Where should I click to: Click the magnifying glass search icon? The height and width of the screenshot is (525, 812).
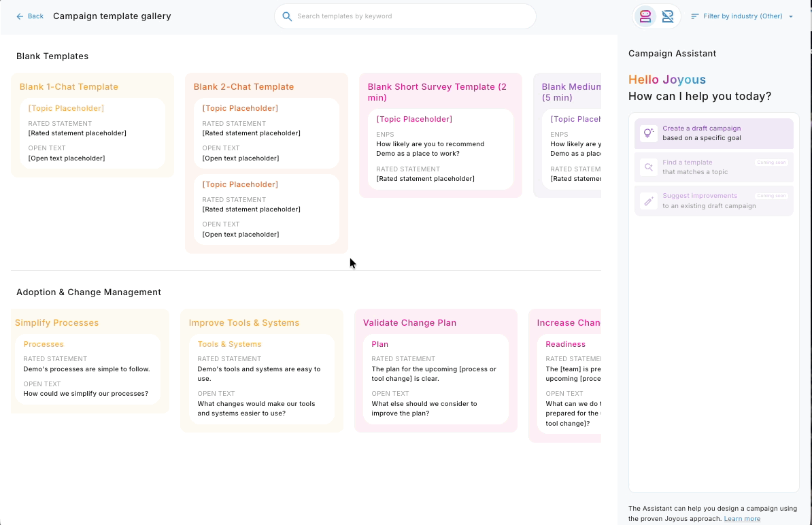click(x=286, y=16)
